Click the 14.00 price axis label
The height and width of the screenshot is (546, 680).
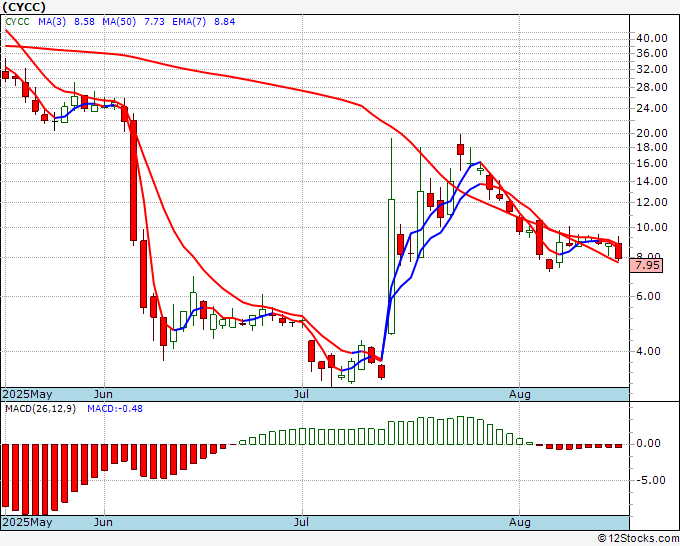(x=651, y=182)
